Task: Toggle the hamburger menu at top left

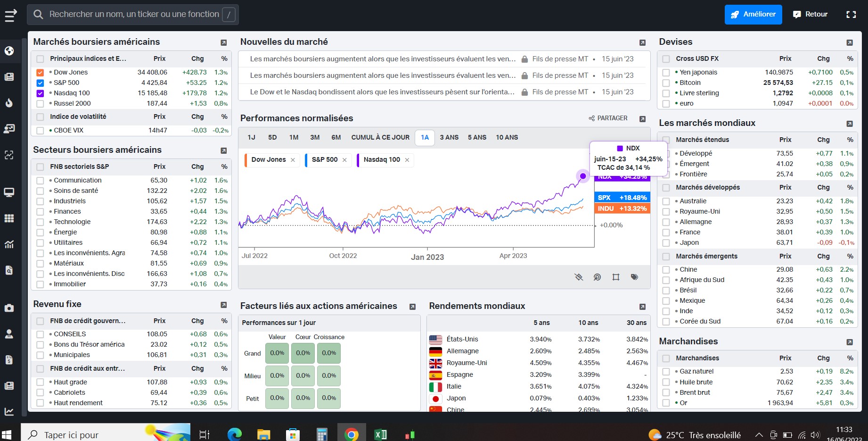Action: click(11, 15)
